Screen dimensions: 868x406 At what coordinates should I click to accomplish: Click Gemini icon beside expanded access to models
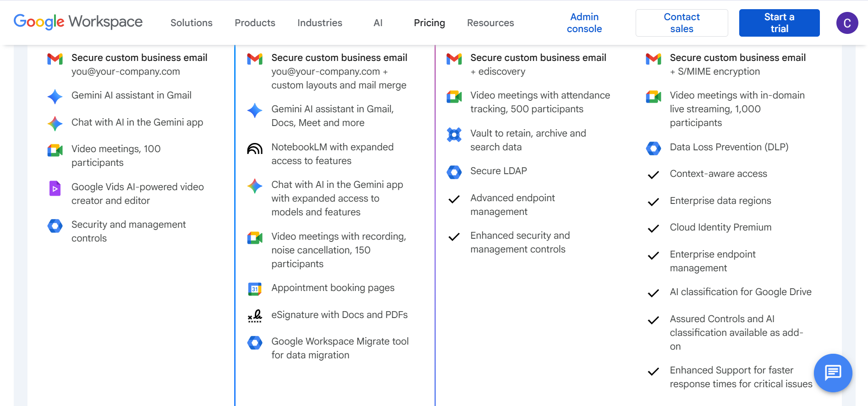pyautogui.click(x=255, y=186)
